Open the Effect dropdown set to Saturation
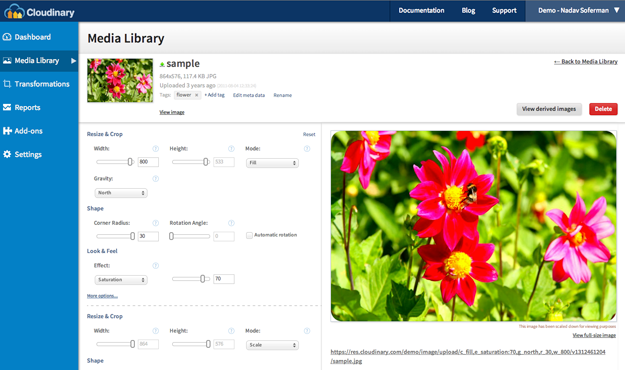 121,280
